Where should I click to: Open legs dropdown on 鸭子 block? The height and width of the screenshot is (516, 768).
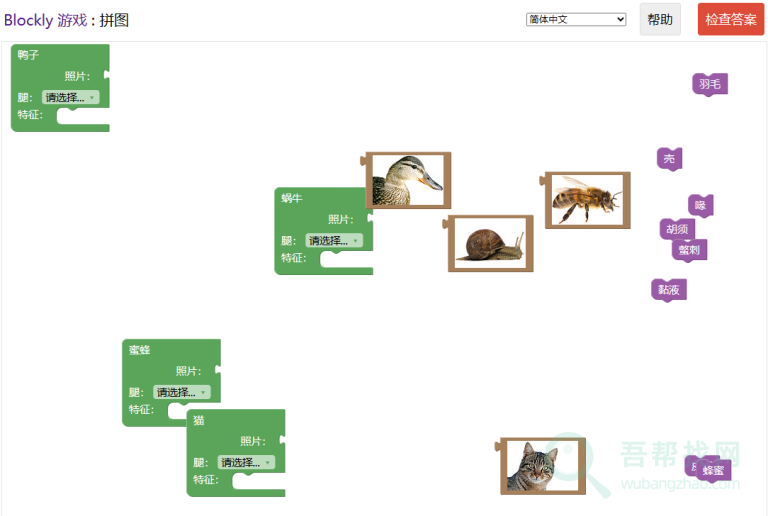tap(70, 97)
